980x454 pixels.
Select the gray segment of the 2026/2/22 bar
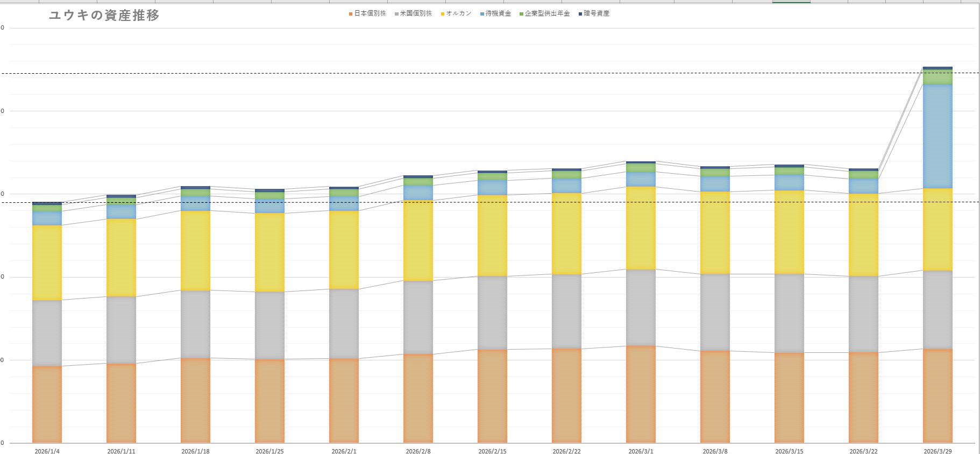pyautogui.click(x=566, y=311)
